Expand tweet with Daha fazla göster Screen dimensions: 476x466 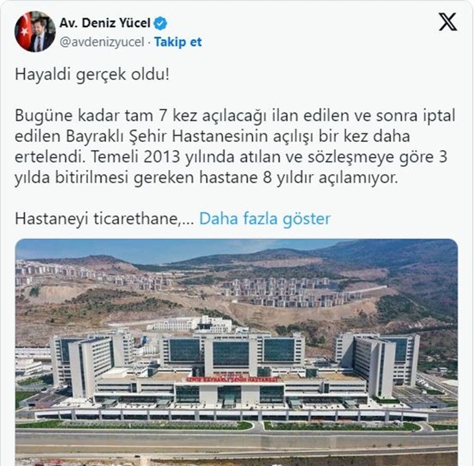[x=265, y=219]
